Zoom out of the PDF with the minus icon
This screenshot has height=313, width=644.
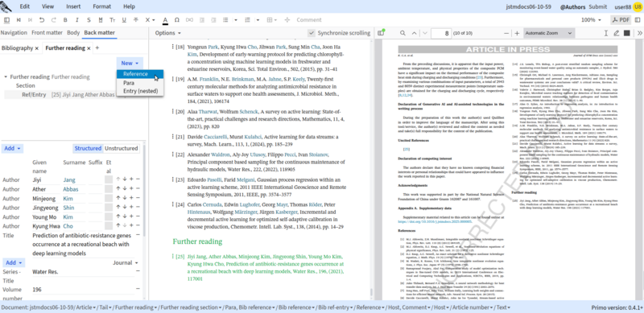506,33
